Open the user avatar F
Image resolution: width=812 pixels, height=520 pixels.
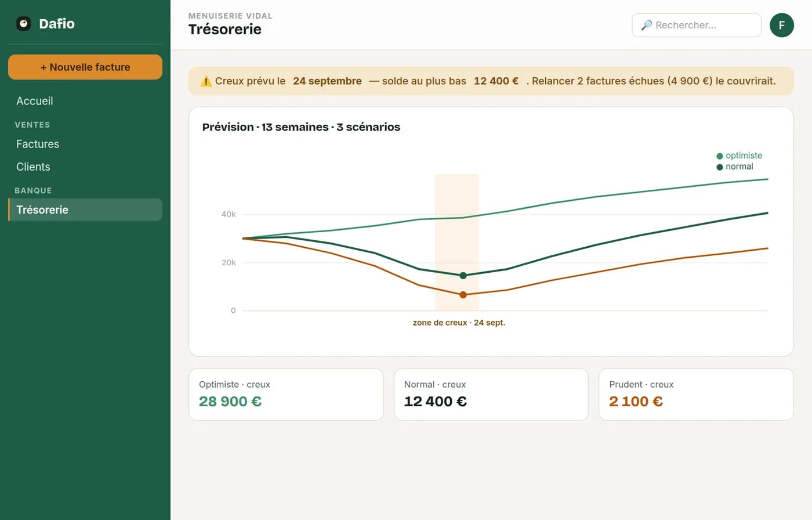(781, 25)
